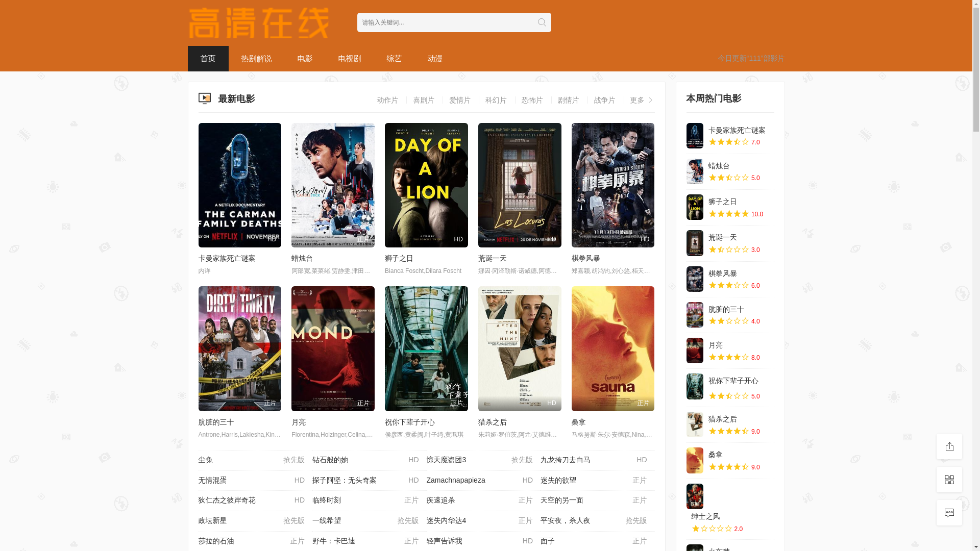The width and height of the screenshot is (980, 551).
Task: Open the 电影 navigation tab
Action: pyautogui.click(x=305, y=59)
